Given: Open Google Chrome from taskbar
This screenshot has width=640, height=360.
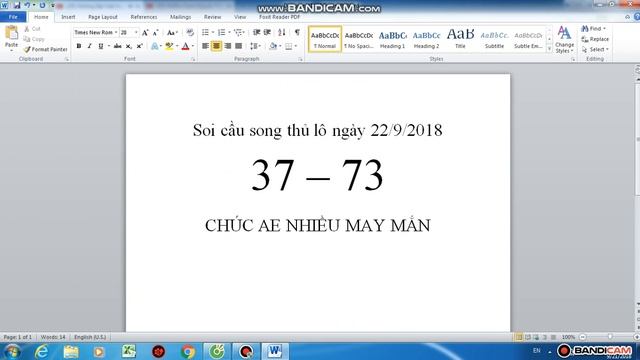Looking at the screenshot, I should (188, 351).
